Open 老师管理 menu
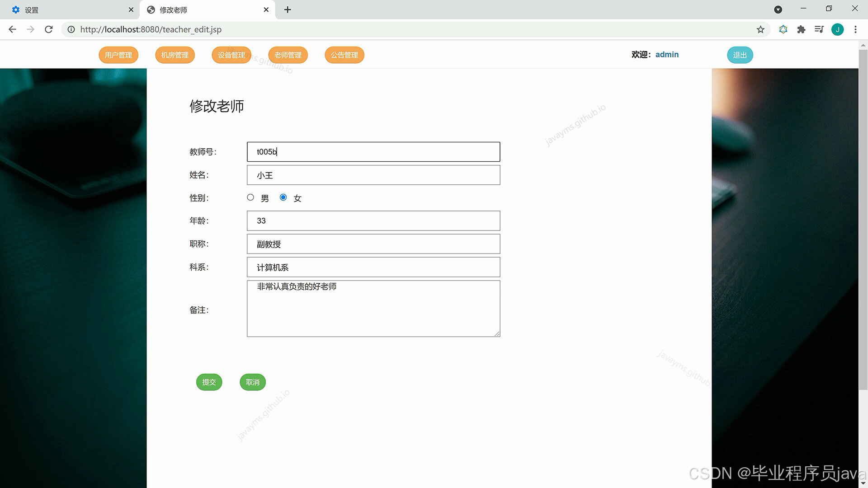Viewport: 868px width, 488px height. 288,55
